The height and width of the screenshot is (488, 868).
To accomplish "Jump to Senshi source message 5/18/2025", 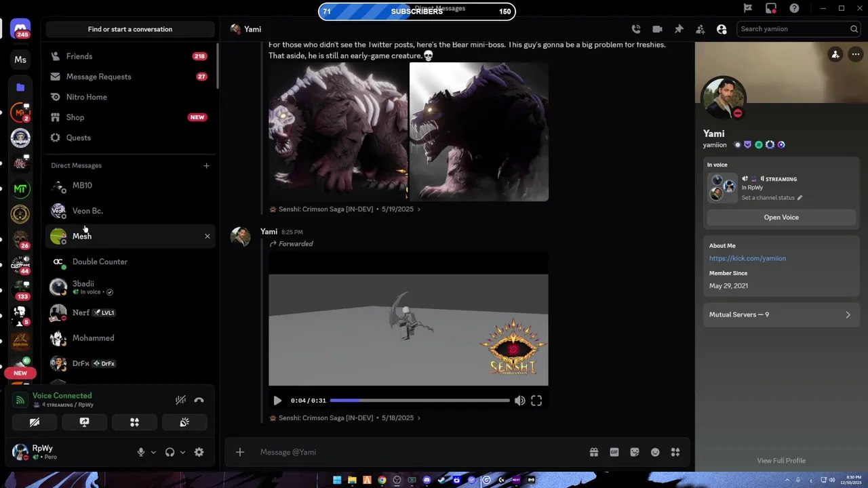I will (345, 418).
